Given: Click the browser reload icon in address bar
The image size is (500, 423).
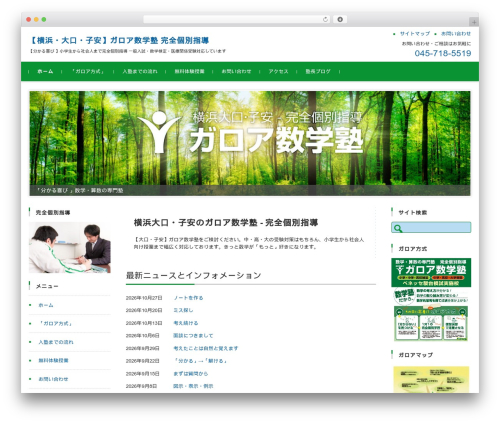Looking at the screenshot, I should click(325, 20).
